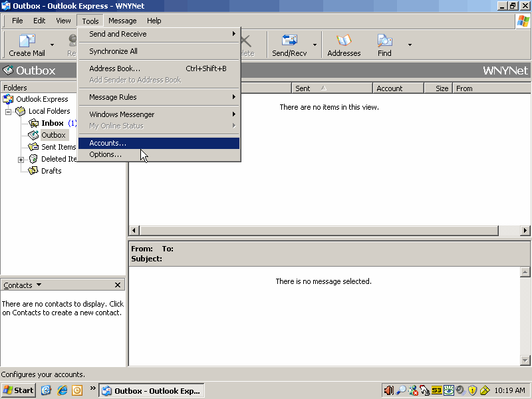Select the Outbox folder in tree
The image size is (532, 399).
53,135
